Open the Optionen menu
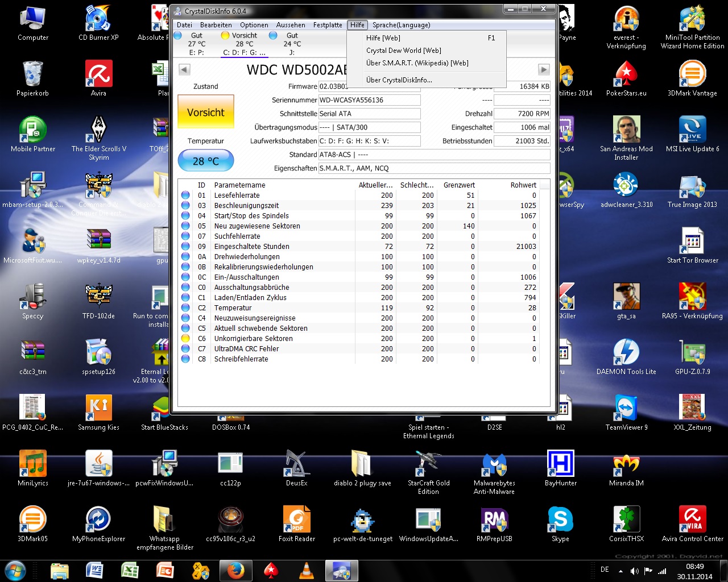This screenshot has width=728, height=582. [x=254, y=25]
